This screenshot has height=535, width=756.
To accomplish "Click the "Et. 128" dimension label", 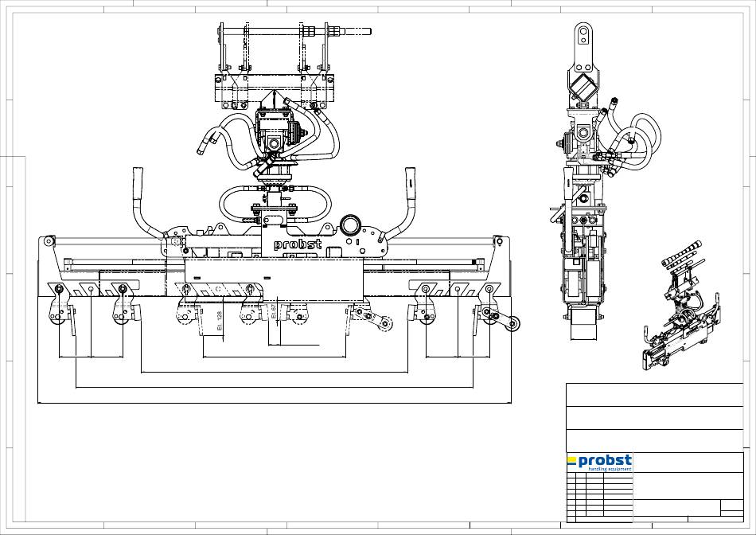I will click(220, 321).
